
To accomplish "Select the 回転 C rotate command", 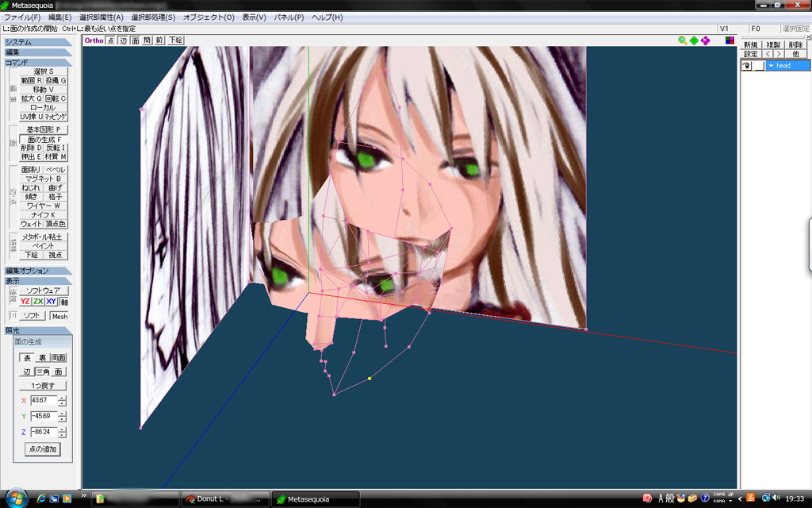I will (x=56, y=98).
